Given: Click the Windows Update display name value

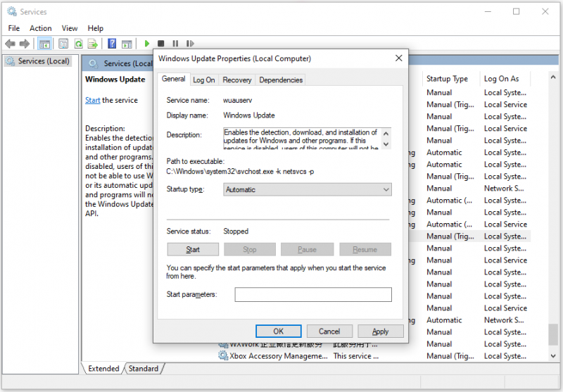Looking at the screenshot, I should (x=249, y=115).
